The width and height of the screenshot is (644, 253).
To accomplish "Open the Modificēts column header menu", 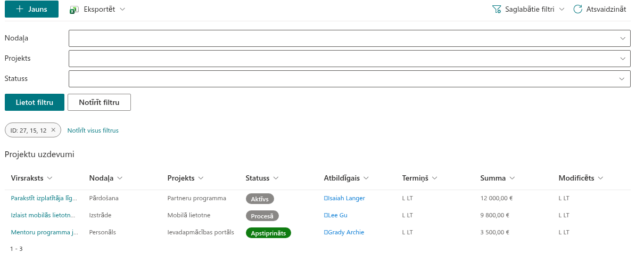I will pos(581,178).
